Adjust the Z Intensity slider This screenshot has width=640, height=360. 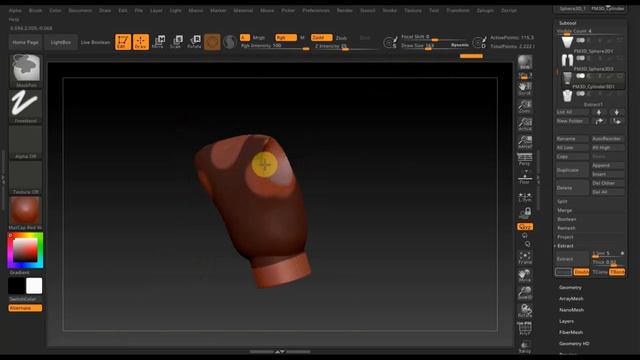point(347,46)
